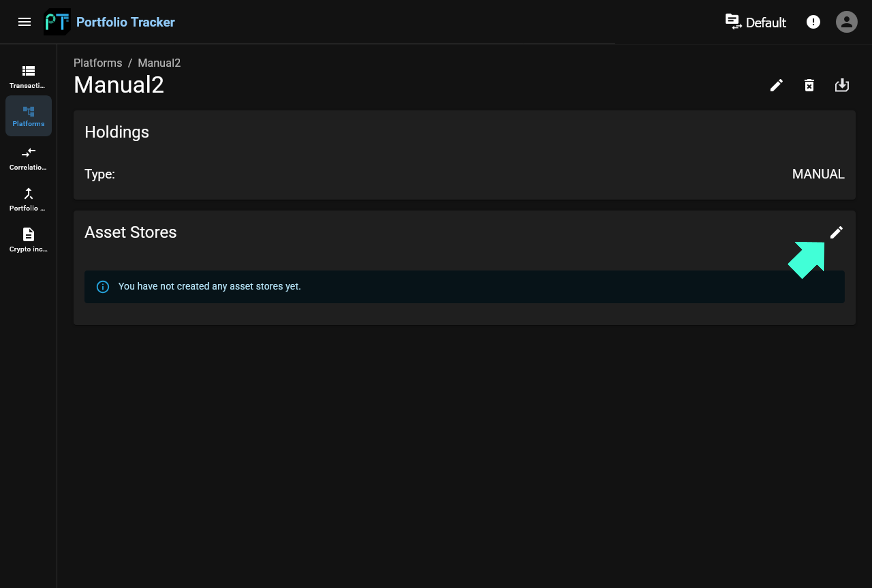Click the Asset Stores heading
The width and height of the screenshot is (872, 588).
point(130,232)
